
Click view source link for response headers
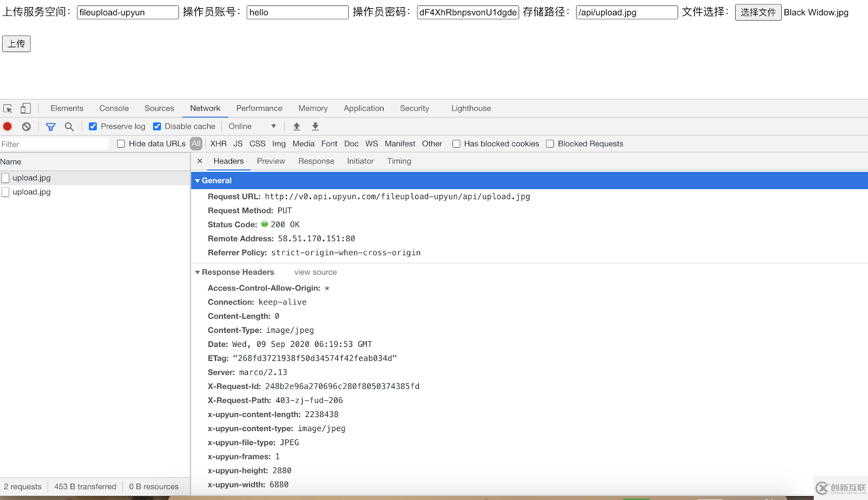315,273
